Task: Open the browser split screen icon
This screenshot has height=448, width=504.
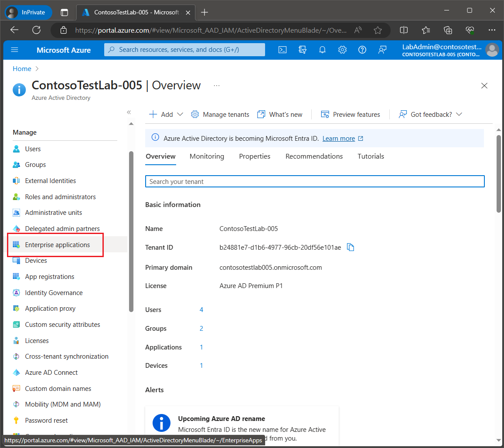Action: point(404,30)
